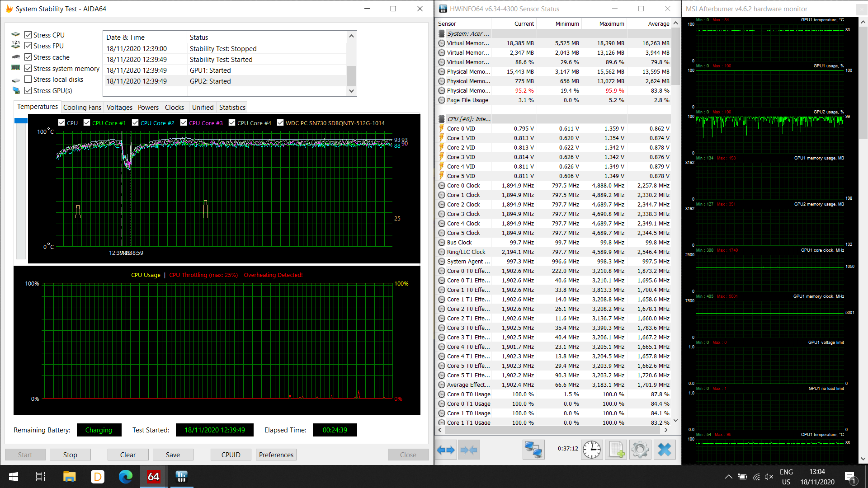Click the collapse columns arrows icon

pyautogui.click(x=468, y=450)
